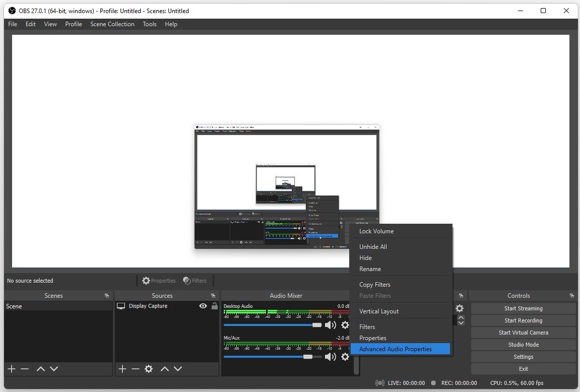Open the Scene Collection menu
The width and height of the screenshot is (580, 392).
coord(112,24)
